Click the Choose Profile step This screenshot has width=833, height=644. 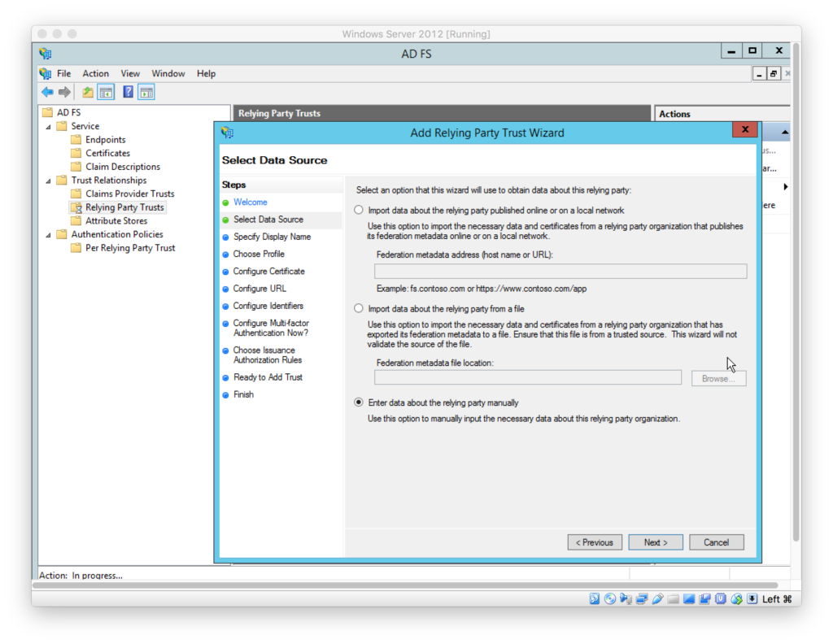[x=259, y=254]
